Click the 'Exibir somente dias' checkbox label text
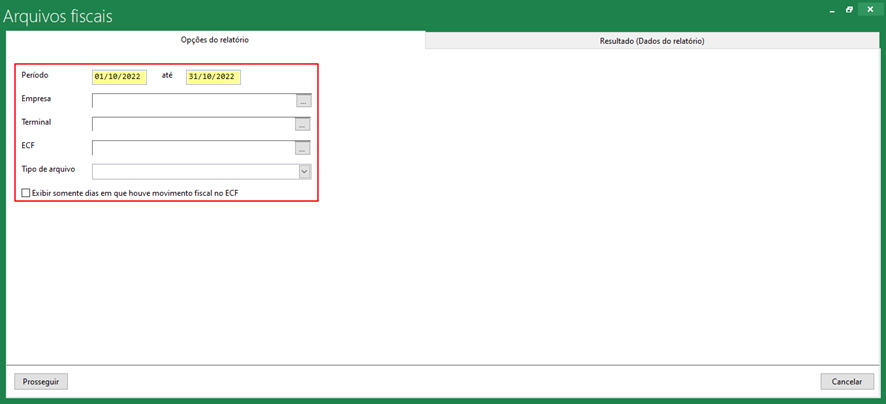 pos(135,193)
